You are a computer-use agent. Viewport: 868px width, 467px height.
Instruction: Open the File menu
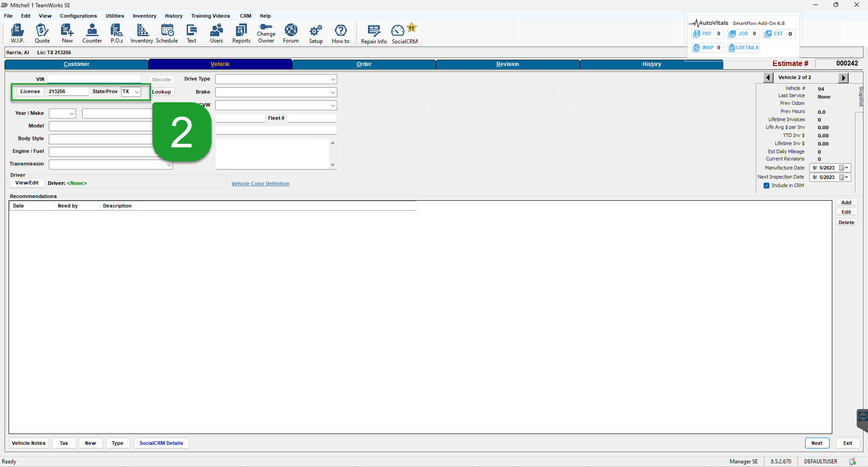tap(8, 16)
